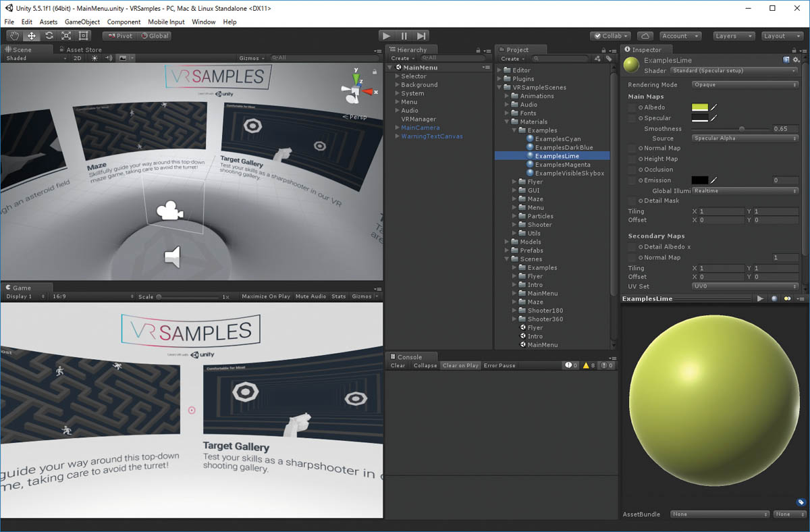Check the Normal Map checkbox in Inspector

(631, 148)
